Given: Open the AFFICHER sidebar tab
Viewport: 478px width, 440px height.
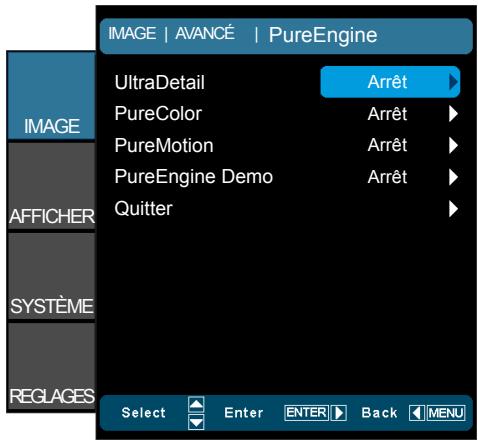Looking at the screenshot, I should pos(52,186).
